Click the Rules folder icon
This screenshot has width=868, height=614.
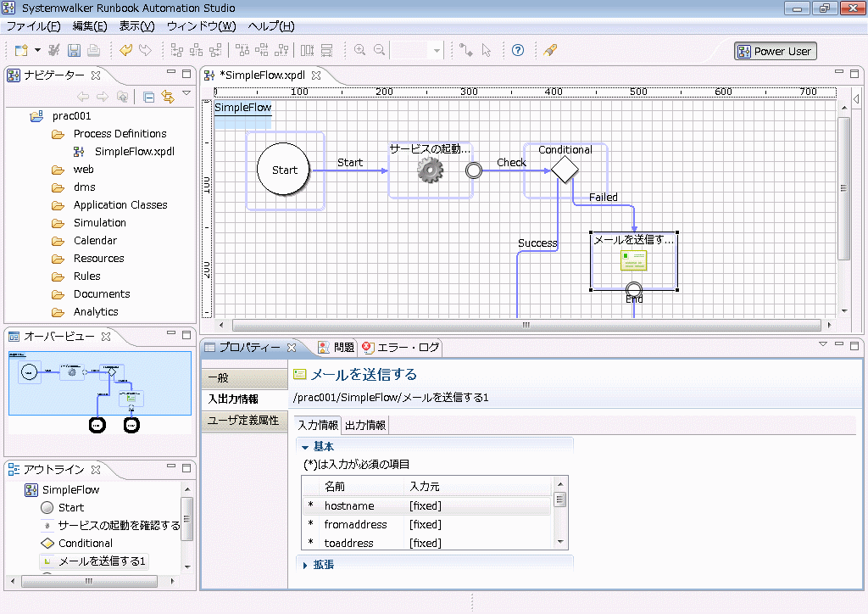[x=58, y=276]
